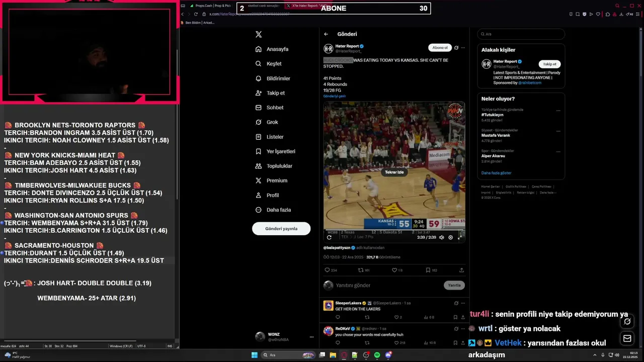Go back with the Gönderi arrow
The image size is (644, 362).
[x=326, y=34]
